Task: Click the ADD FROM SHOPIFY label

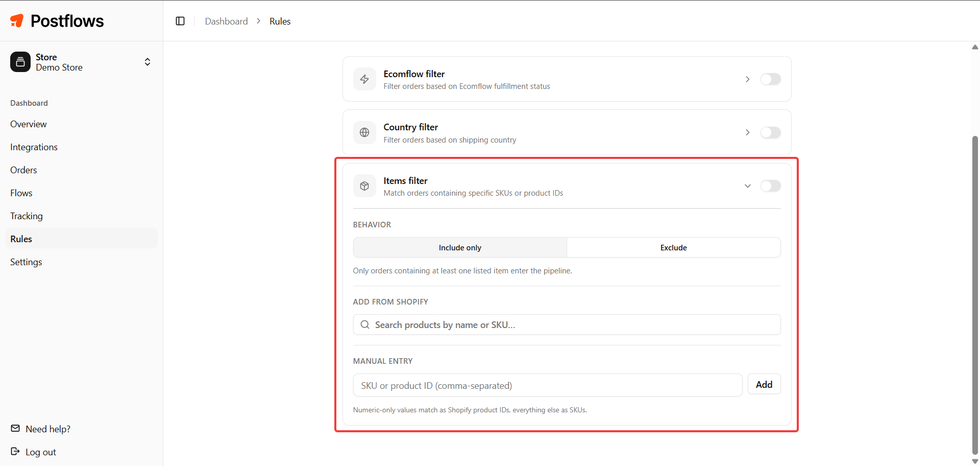Action: [390, 302]
